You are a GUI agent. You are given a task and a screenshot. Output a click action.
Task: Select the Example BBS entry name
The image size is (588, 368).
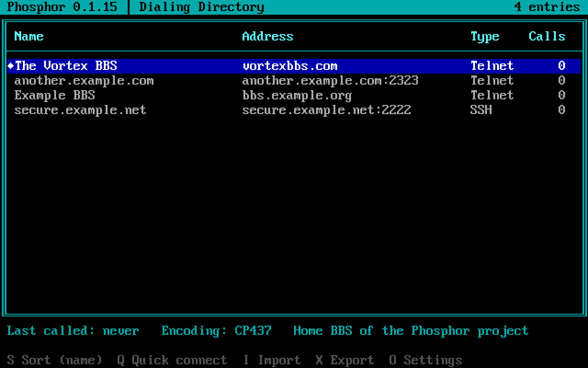[x=55, y=95]
